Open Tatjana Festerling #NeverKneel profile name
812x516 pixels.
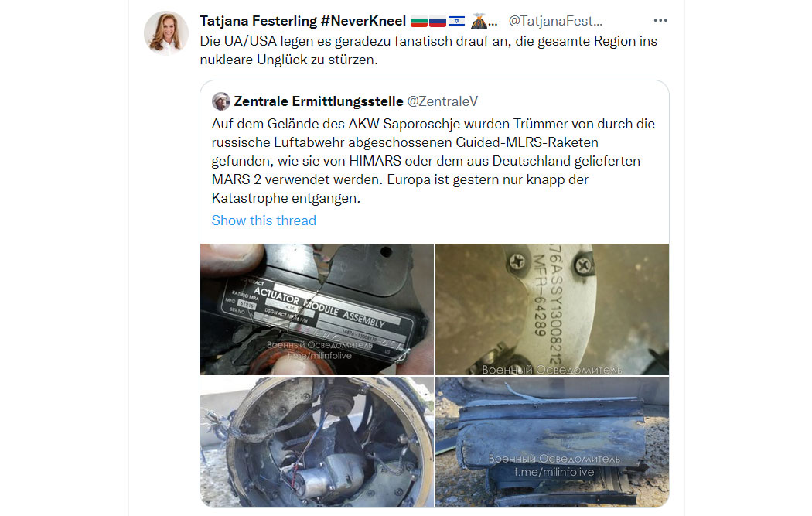coord(303,21)
